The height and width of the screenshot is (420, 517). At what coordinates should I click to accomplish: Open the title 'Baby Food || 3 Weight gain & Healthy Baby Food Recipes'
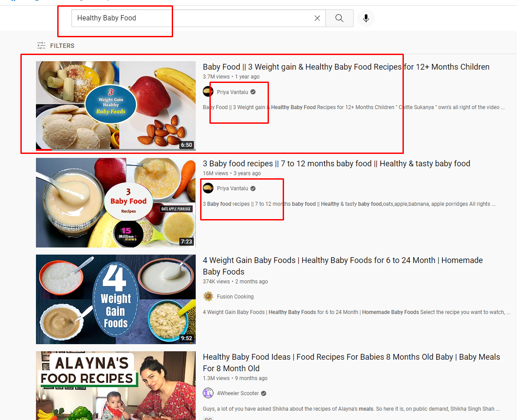[346, 67]
